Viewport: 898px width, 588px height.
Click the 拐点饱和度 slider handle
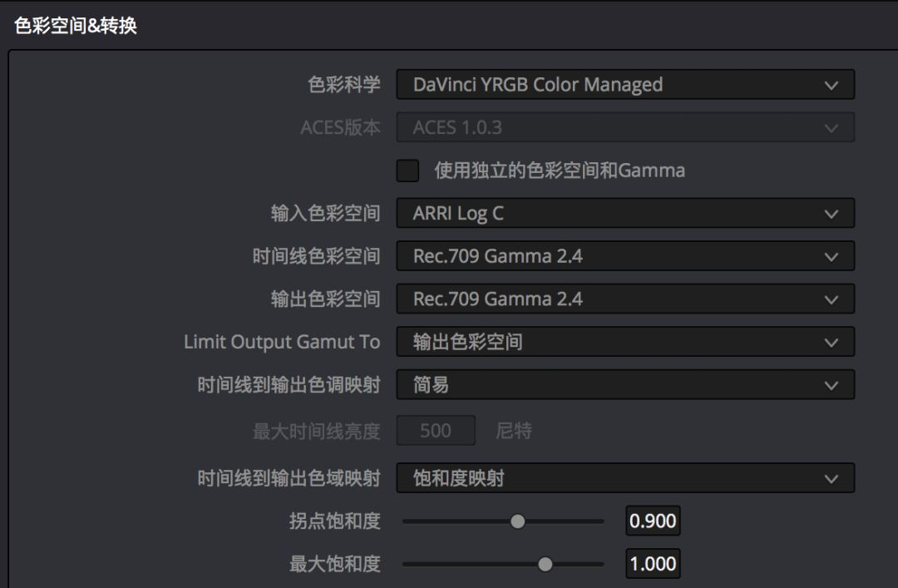pyautogui.click(x=518, y=521)
